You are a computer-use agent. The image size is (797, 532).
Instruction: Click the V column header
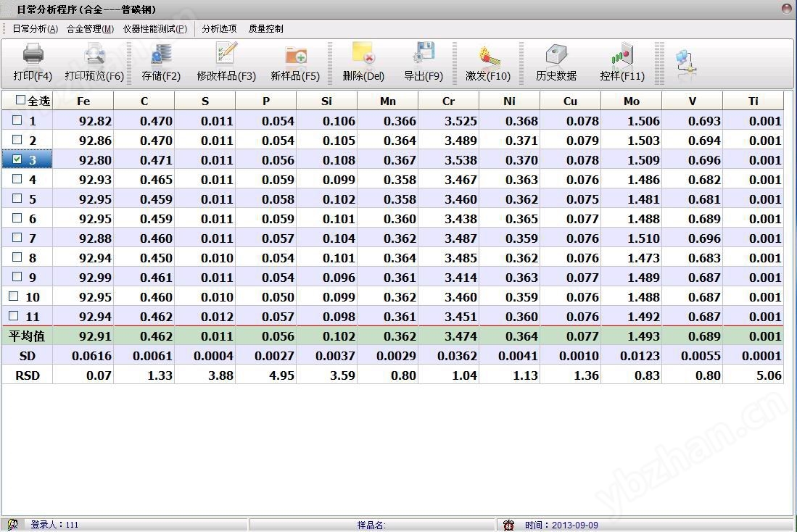[693, 101]
